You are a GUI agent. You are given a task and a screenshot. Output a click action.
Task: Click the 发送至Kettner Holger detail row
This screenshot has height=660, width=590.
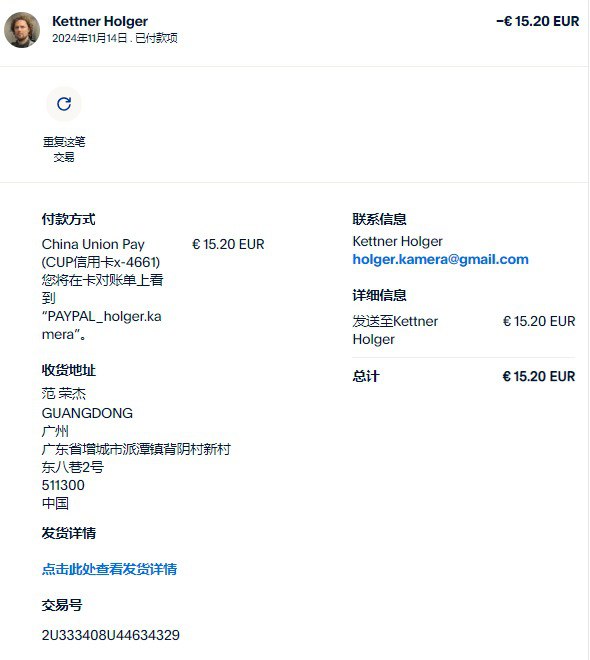click(x=464, y=330)
